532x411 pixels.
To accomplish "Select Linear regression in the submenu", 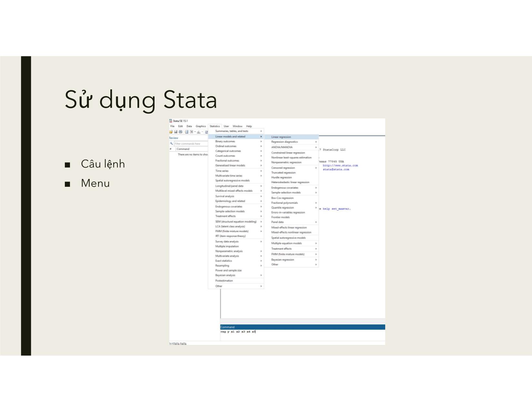I will coord(291,137).
